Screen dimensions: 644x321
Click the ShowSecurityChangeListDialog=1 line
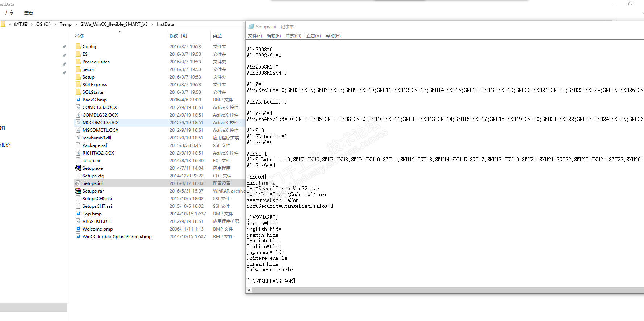[x=290, y=206]
